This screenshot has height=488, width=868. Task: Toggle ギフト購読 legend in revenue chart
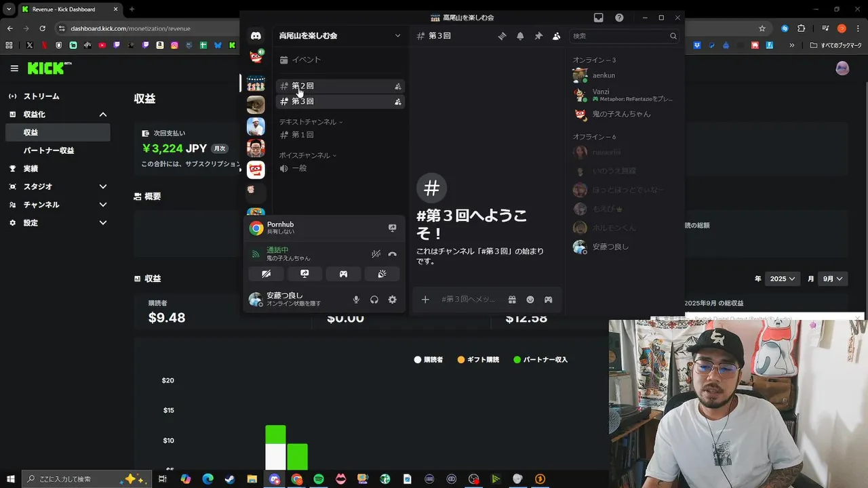(478, 359)
